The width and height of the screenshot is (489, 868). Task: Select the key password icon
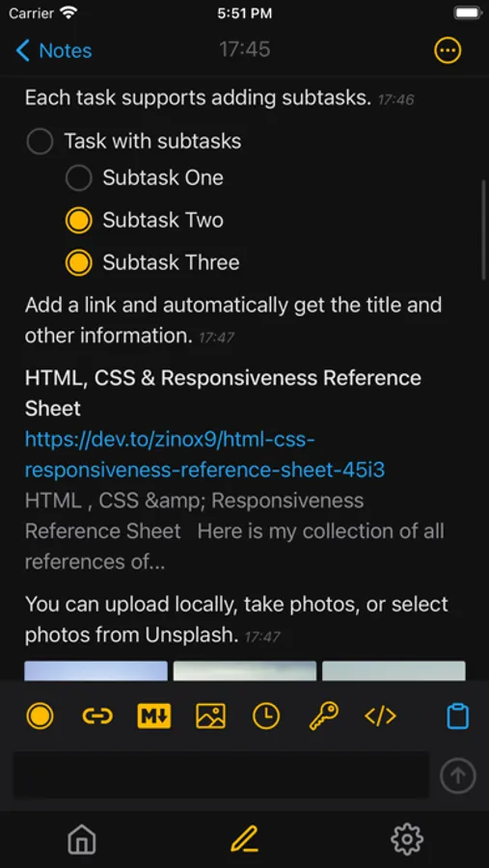pyautogui.click(x=323, y=716)
